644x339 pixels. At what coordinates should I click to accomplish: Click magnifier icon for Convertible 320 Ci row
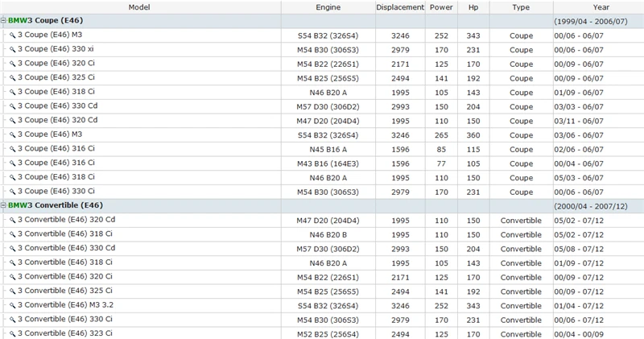pyautogui.click(x=12, y=277)
